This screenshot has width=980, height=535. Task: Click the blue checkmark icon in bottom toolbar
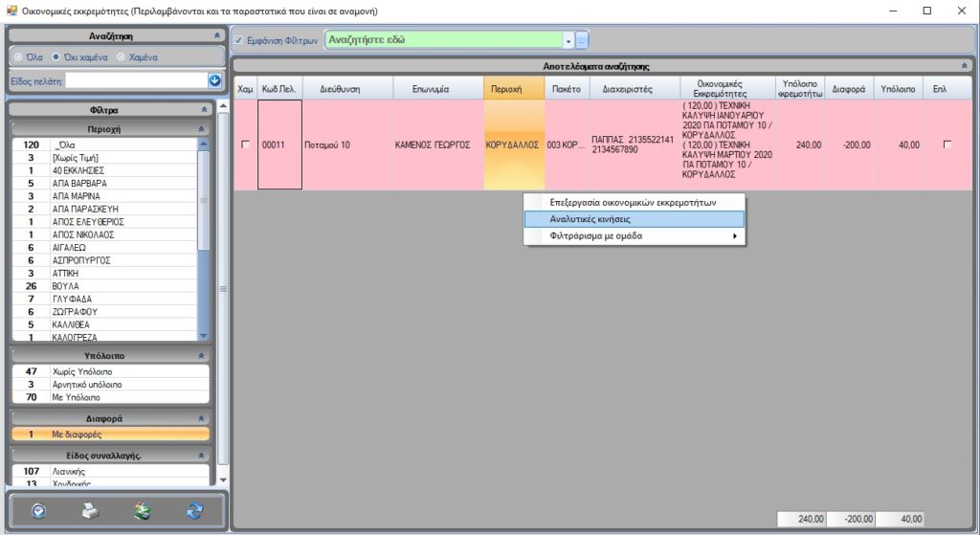[x=38, y=511]
